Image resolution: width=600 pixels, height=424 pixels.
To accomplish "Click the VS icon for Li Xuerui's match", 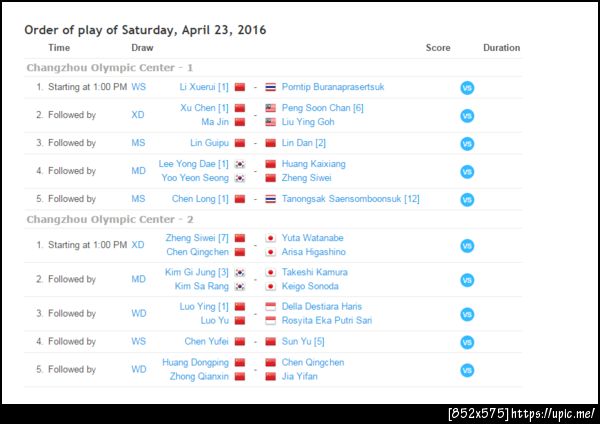I will (466, 88).
